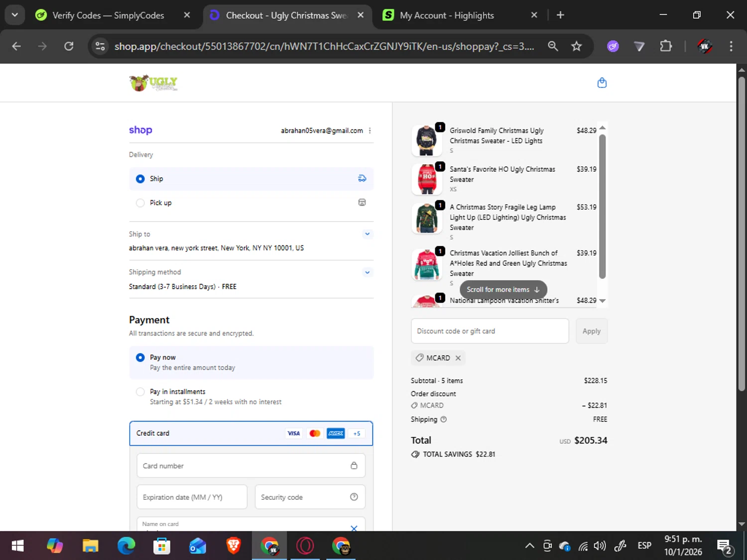Open Microsoft Edge from taskbar
Screen dimensions: 747x560
pyautogui.click(x=126, y=546)
